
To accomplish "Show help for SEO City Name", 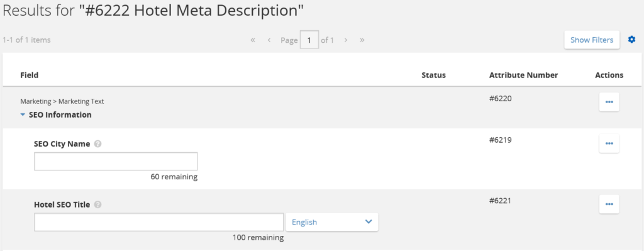I will (97, 144).
